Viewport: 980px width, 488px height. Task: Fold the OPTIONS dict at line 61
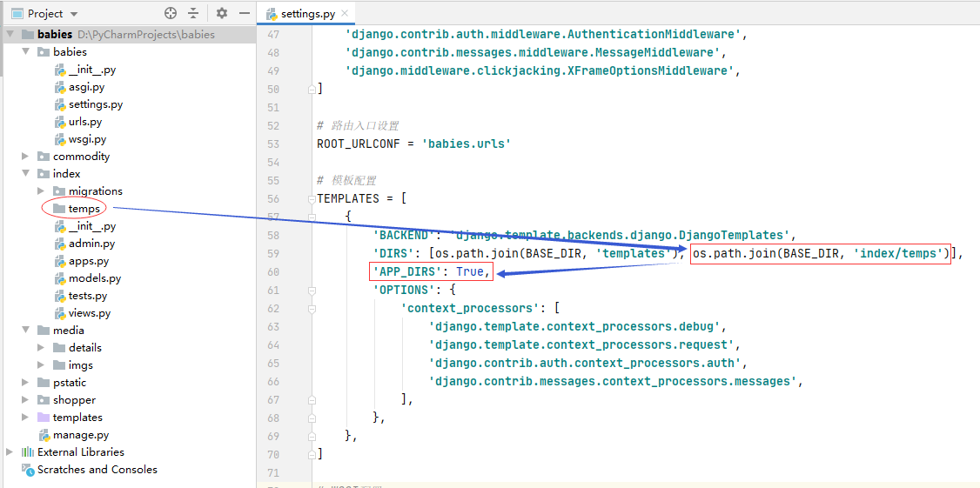pyautogui.click(x=312, y=290)
